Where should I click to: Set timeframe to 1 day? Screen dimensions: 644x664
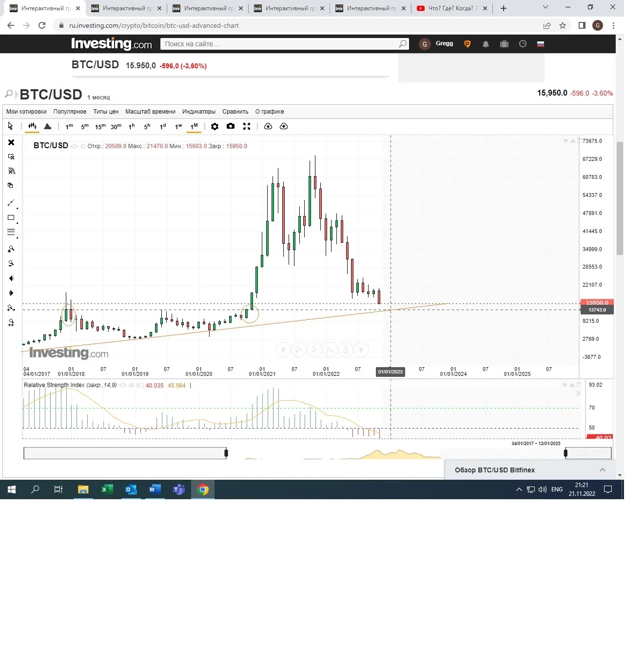[163, 126]
